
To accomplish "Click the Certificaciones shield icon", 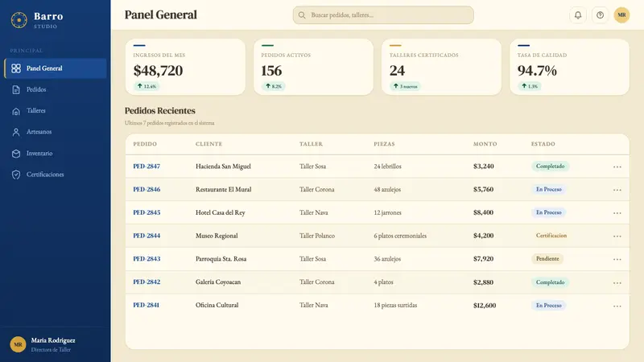I will click(16, 175).
